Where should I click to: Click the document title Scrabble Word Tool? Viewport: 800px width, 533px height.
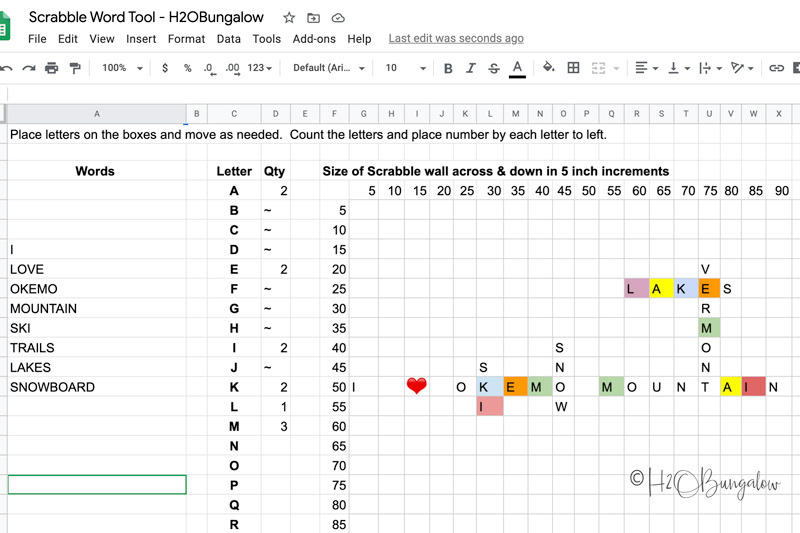146,17
